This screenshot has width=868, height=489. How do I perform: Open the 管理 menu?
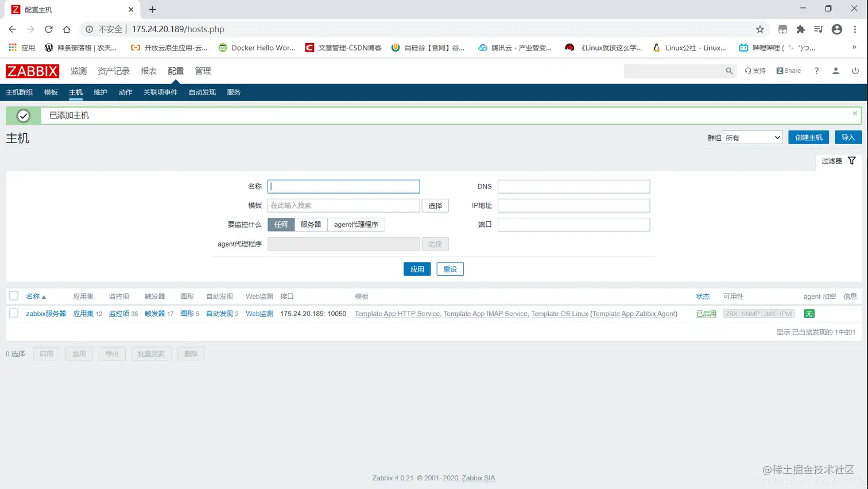203,71
